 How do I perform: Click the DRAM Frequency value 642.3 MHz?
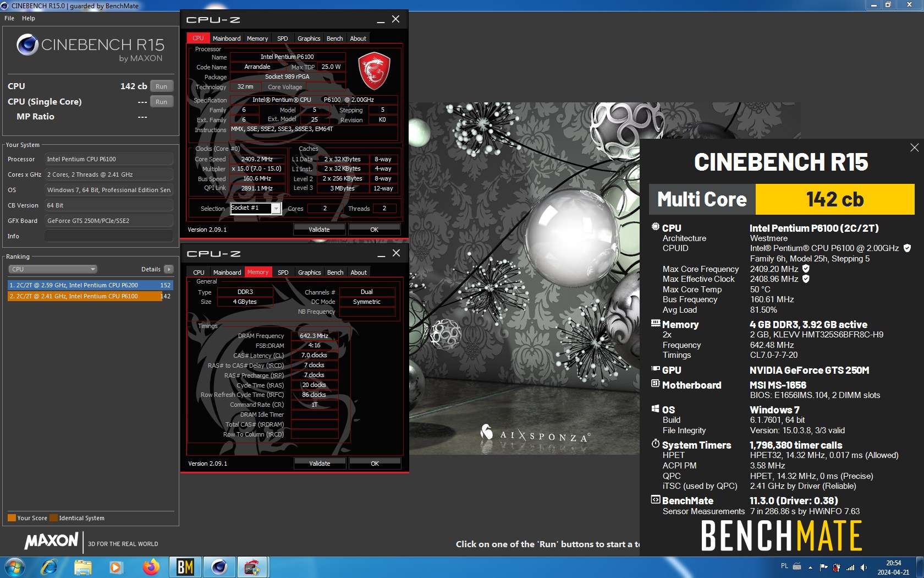[314, 336]
